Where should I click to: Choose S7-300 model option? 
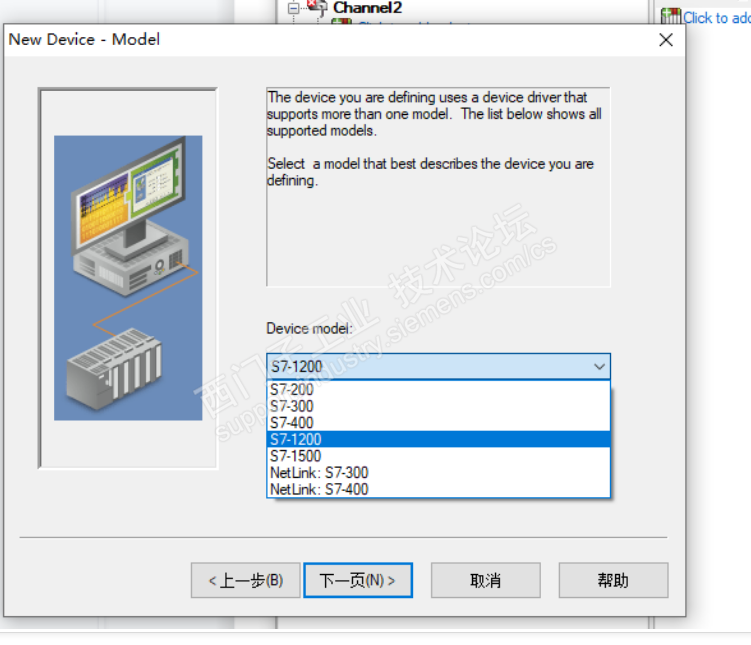coord(438,406)
